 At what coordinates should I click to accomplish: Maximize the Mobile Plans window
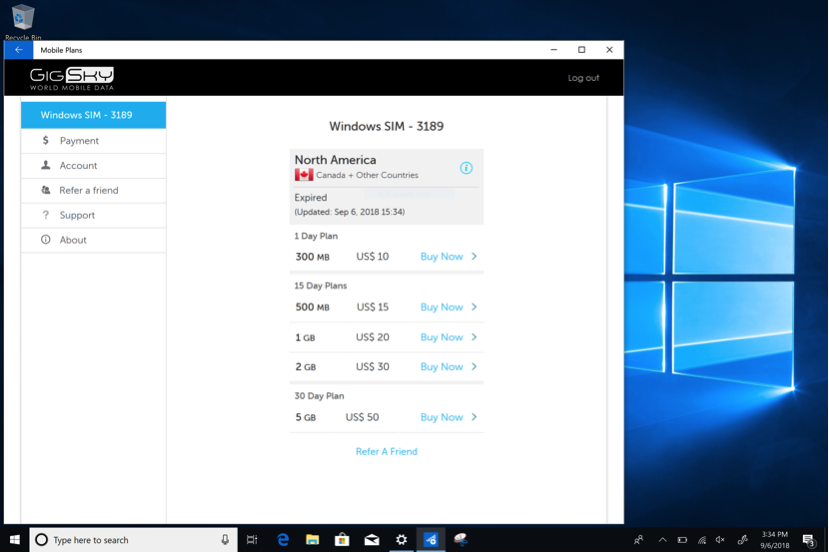click(x=582, y=50)
